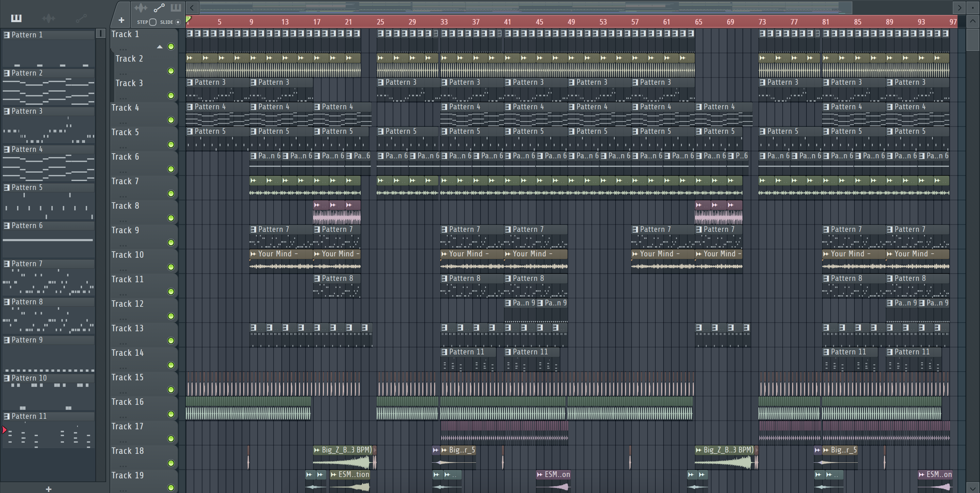Open options dots under Track 12
This screenshot has width=980, height=493.
point(123,319)
